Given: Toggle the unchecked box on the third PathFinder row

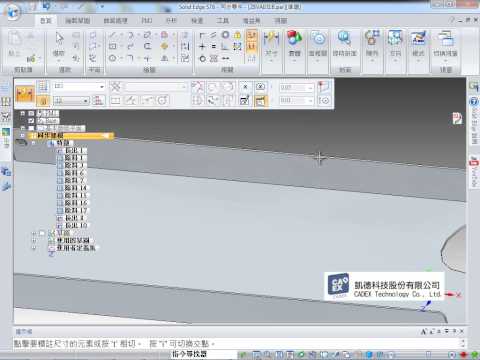Looking at the screenshot, I should [31, 128].
